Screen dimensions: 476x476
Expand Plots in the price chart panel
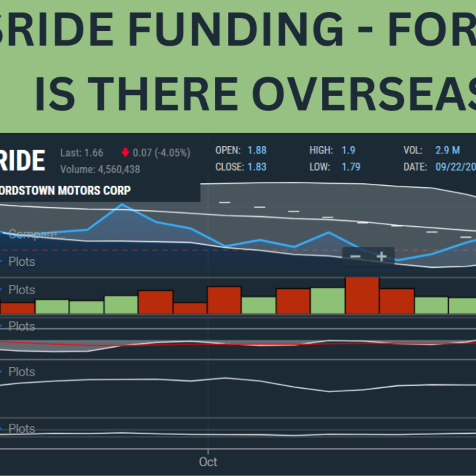tap(22, 262)
